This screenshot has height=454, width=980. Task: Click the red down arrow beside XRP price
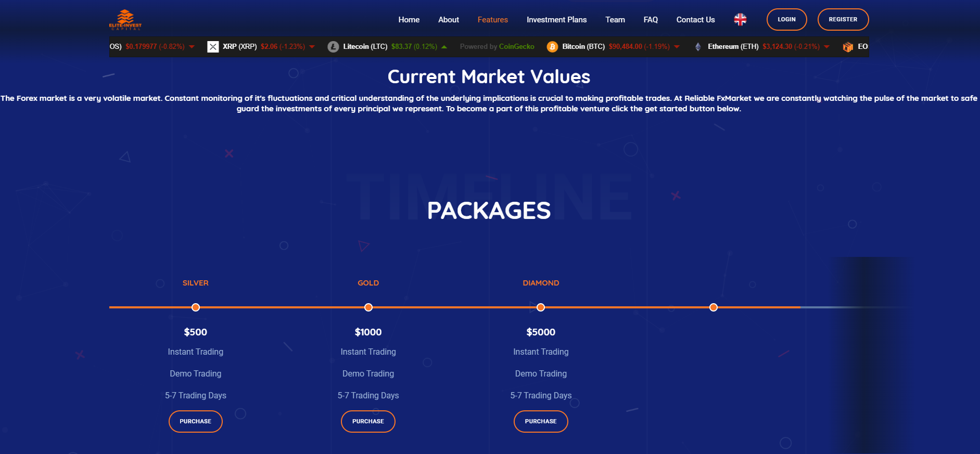click(x=312, y=47)
